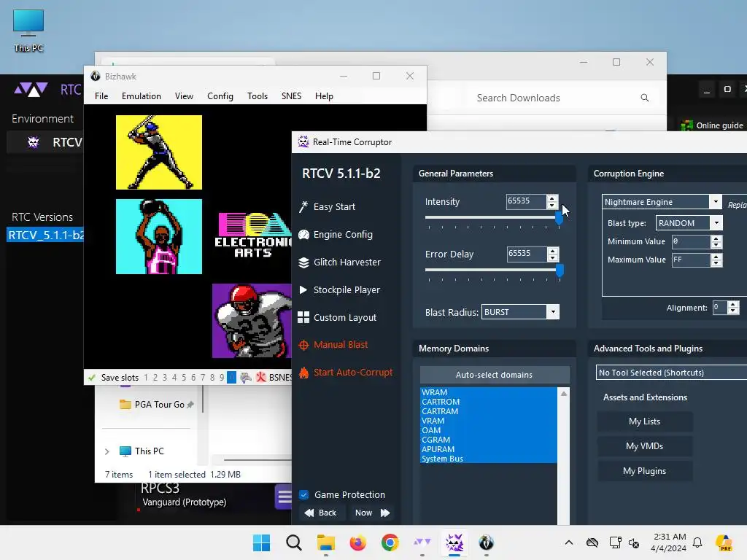Click the RTCV monster icon under Environment
This screenshot has width=747, height=560.
tap(34, 142)
